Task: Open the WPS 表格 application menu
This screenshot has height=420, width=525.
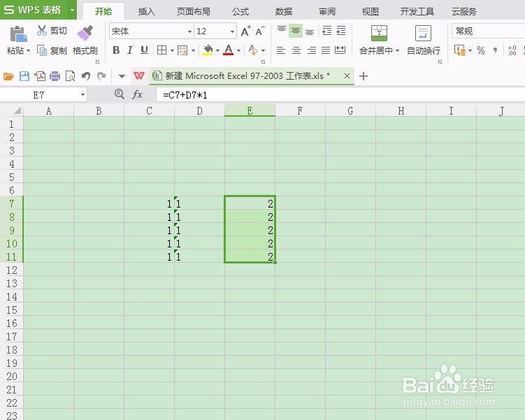Action: click(33, 10)
